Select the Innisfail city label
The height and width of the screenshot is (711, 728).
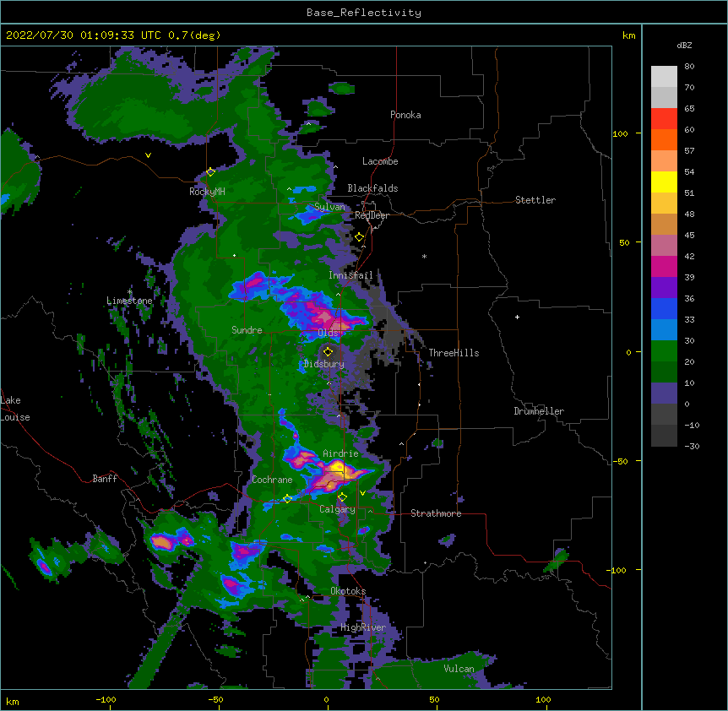pos(350,275)
